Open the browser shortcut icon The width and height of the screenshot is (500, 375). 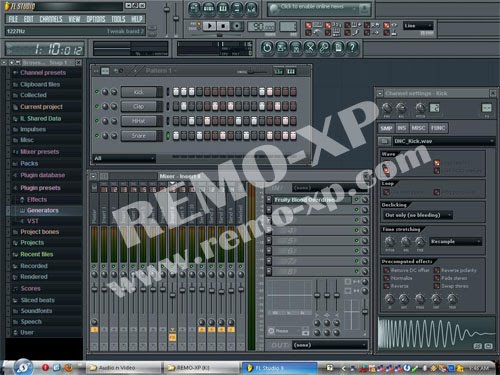pos(237,9)
